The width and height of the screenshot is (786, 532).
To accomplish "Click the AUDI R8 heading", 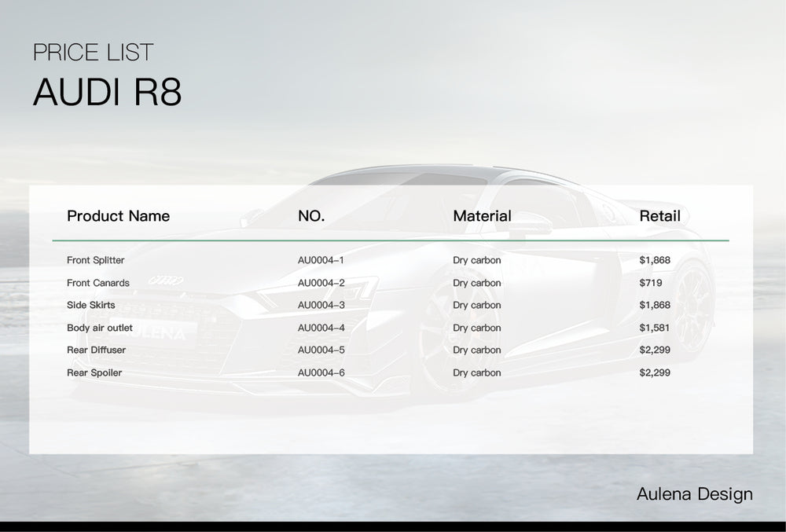I will pyautogui.click(x=107, y=93).
